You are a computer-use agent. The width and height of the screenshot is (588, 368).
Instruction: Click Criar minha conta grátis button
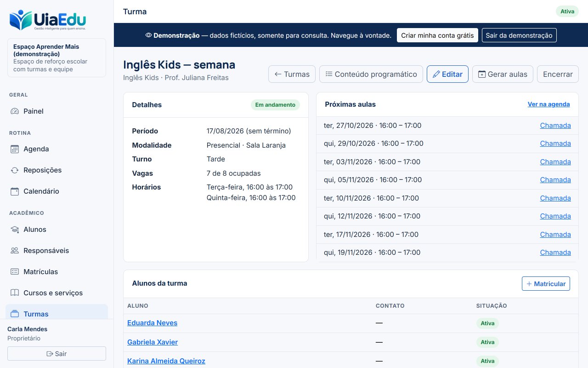click(437, 35)
